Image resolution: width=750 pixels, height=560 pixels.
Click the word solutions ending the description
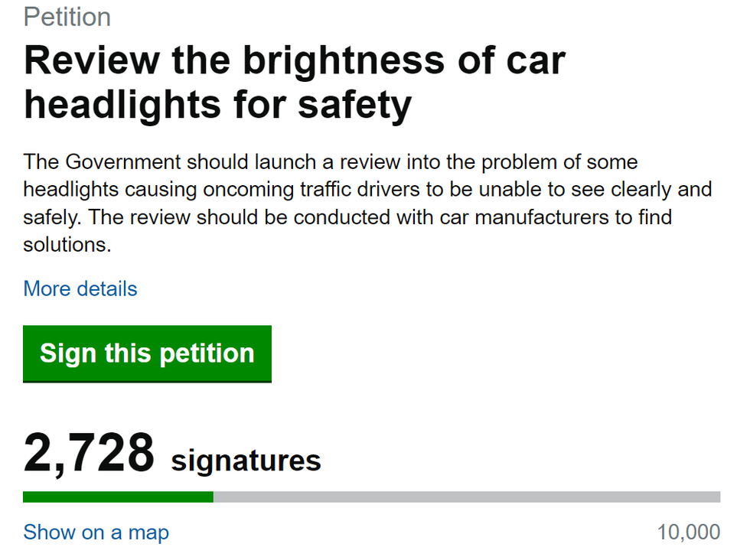[67, 245]
